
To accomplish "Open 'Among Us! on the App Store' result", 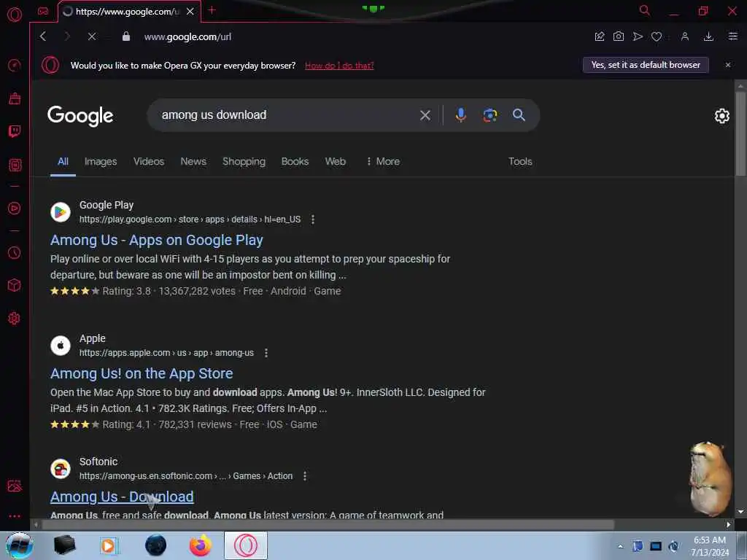I will tap(142, 373).
